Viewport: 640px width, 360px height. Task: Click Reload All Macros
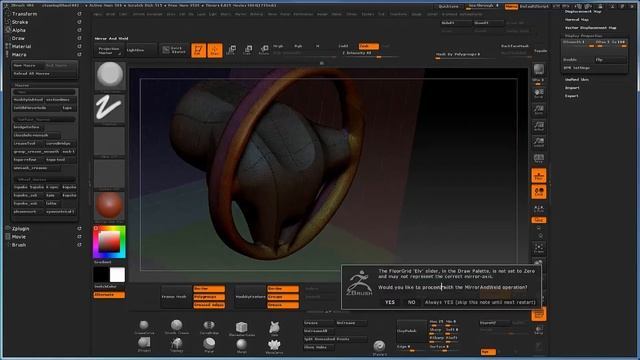coord(44,73)
